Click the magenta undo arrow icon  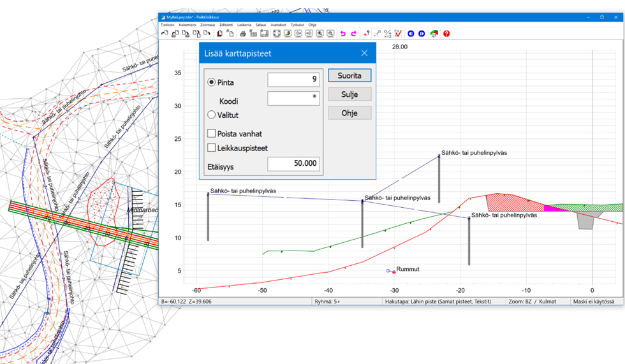click(x=343, y=33)
